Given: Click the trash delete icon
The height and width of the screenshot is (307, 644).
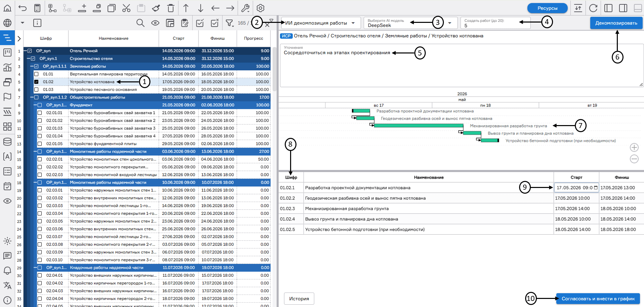Looking at the screenshot, I should [x=171, y=8].
